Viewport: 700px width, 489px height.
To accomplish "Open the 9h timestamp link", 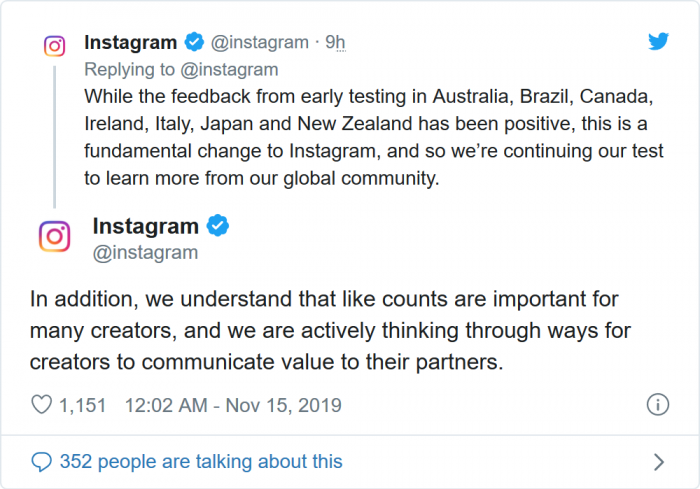I will point(337,42).
